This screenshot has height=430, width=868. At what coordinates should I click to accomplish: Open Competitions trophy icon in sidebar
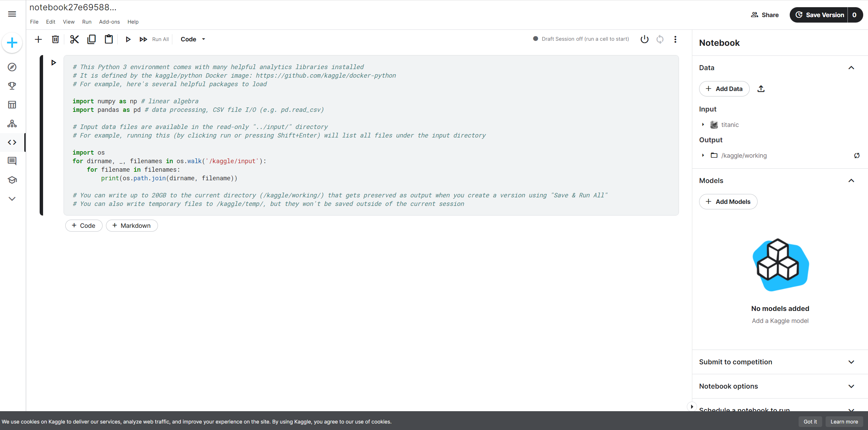point(12,86)
